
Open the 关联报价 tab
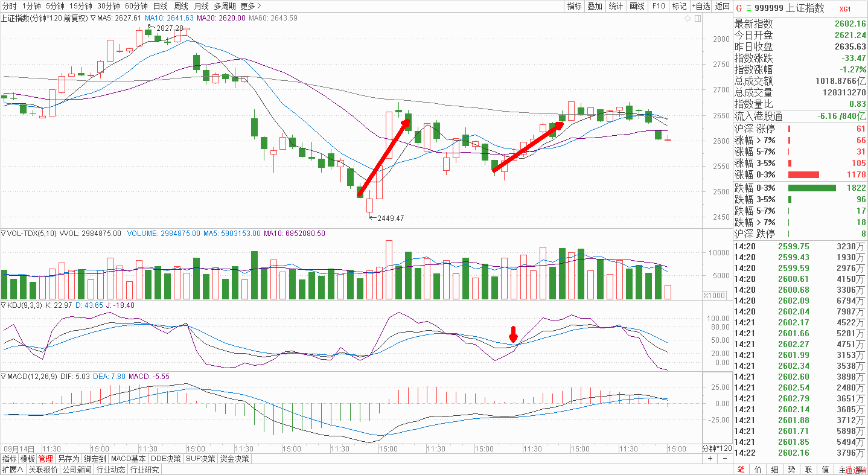[x=43, y=470]
